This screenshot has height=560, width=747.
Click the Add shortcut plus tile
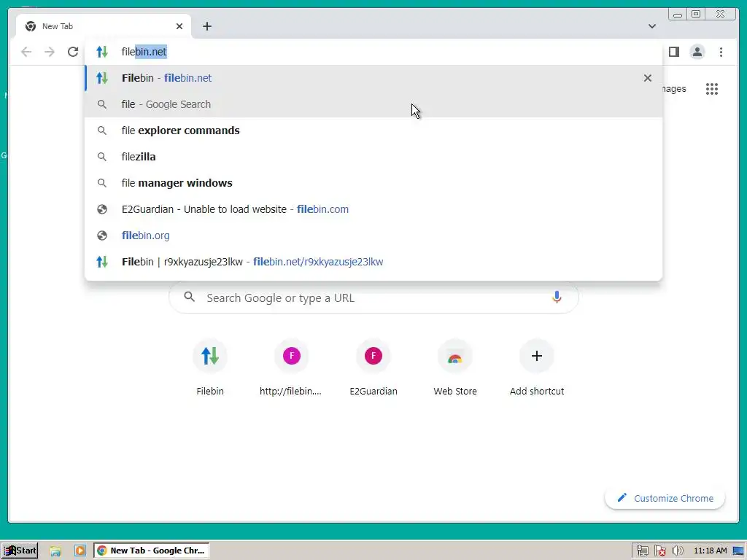coord(537,367)
